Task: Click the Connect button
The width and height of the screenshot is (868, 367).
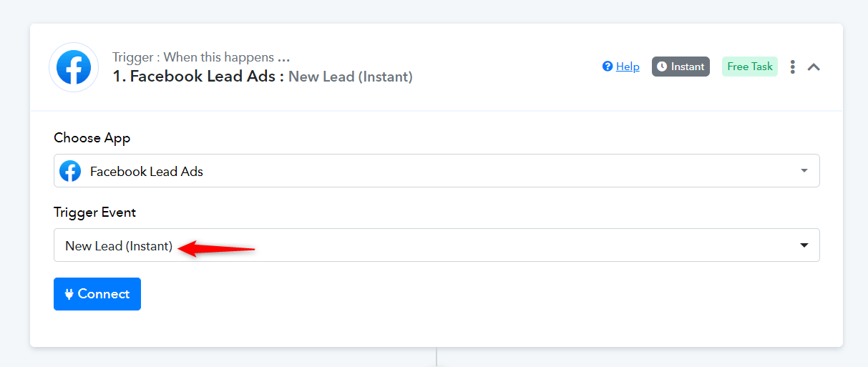Action: tap(97, 294)
